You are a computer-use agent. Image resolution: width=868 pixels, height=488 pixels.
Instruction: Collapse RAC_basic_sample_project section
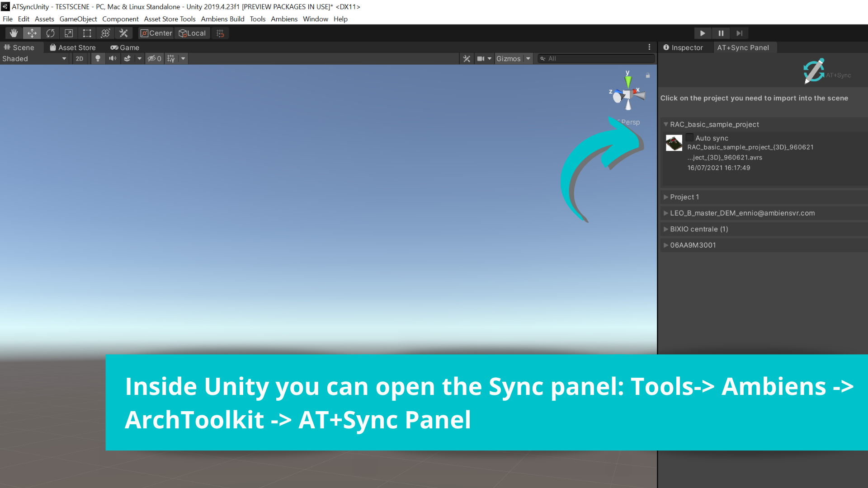tap(665, 124)
